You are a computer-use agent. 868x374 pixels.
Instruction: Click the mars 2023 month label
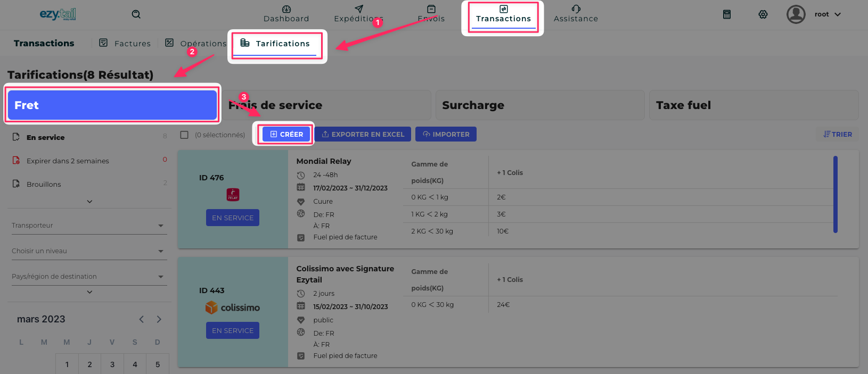click(x=41, y=319)
